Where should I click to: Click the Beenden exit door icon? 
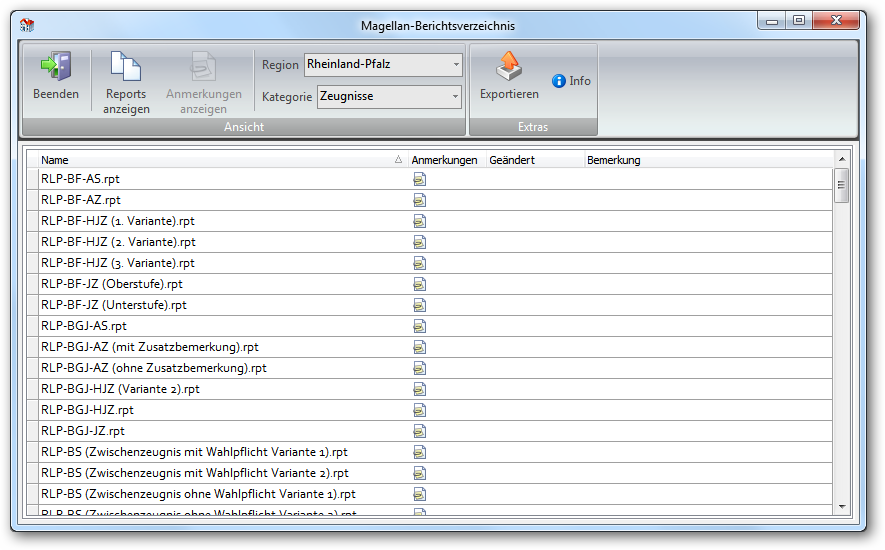(x=56, y=66)
